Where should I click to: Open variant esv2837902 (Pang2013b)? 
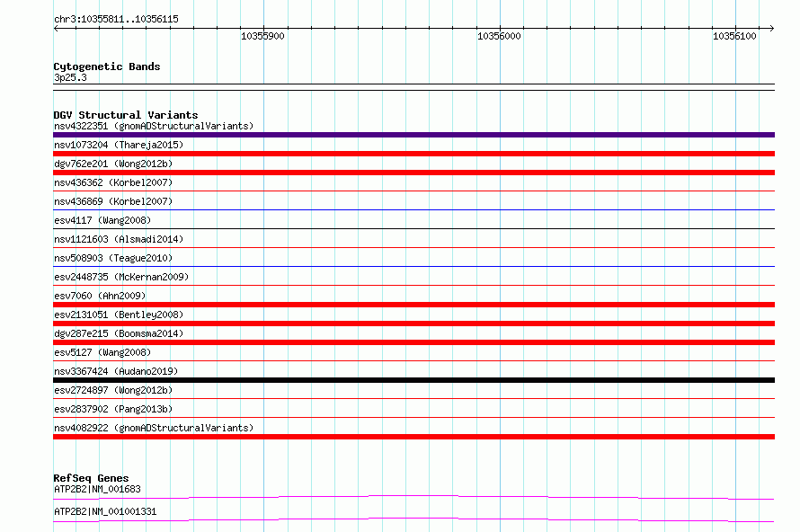tap(113, 409)
